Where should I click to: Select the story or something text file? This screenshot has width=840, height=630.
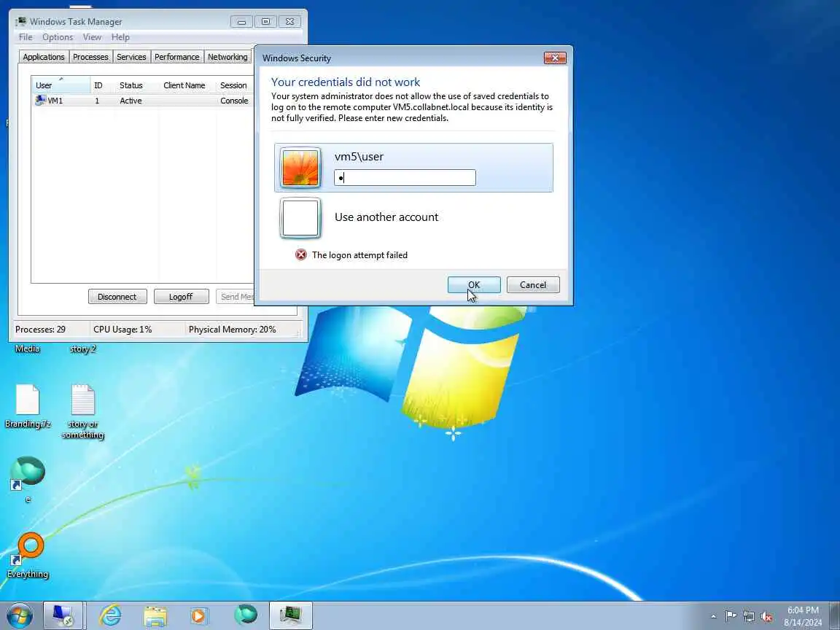click(83, 411)
